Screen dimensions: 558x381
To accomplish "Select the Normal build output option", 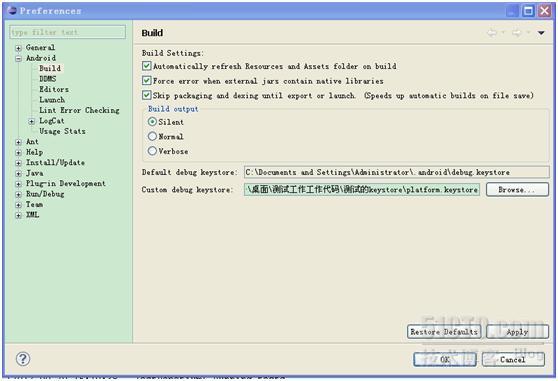I will click(152, 136).
